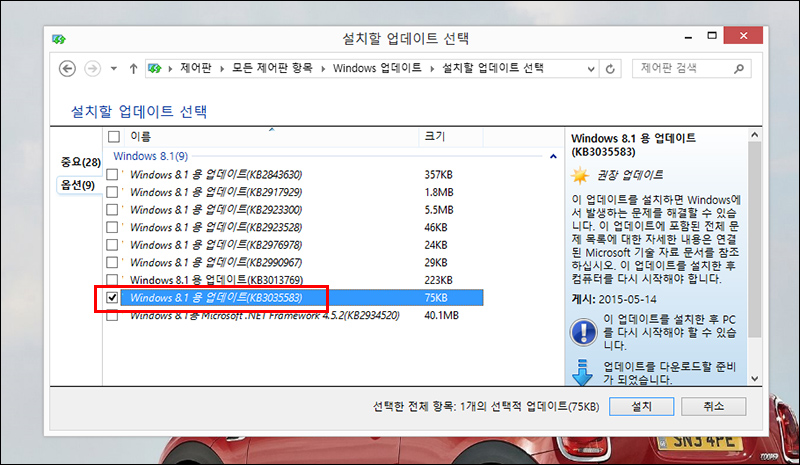
Task: Click the 357KB size value
Action: coord(438,175)
